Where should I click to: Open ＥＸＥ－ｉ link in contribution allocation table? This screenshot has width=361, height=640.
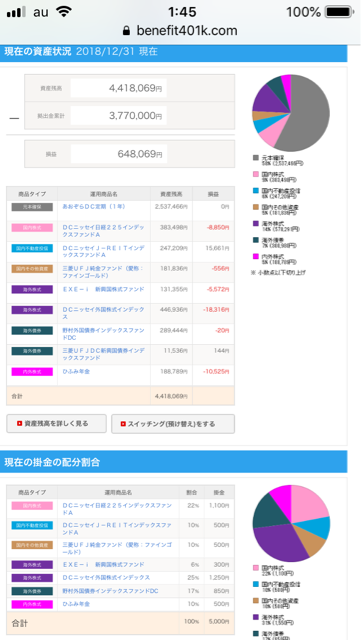point(103,564)
